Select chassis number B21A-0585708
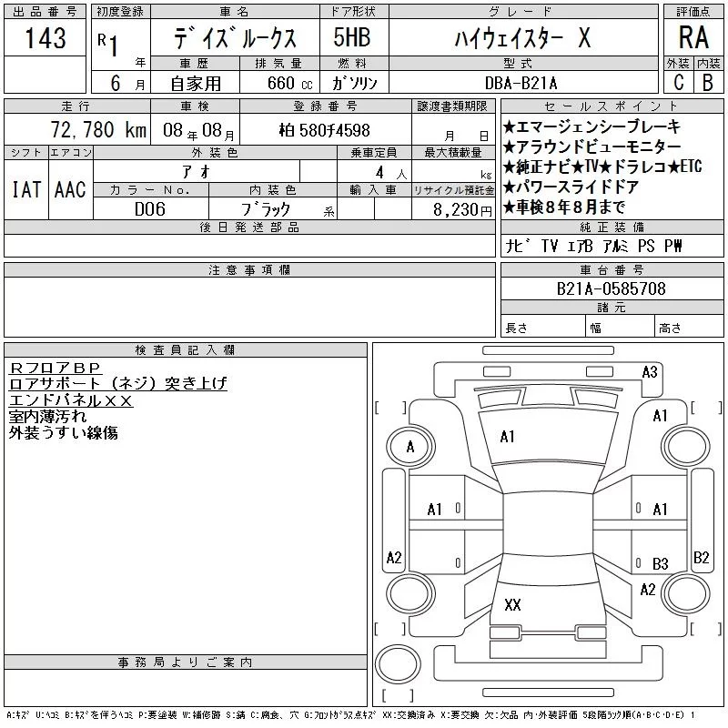Viewport: 728px width, 728px height. (611, 288)
